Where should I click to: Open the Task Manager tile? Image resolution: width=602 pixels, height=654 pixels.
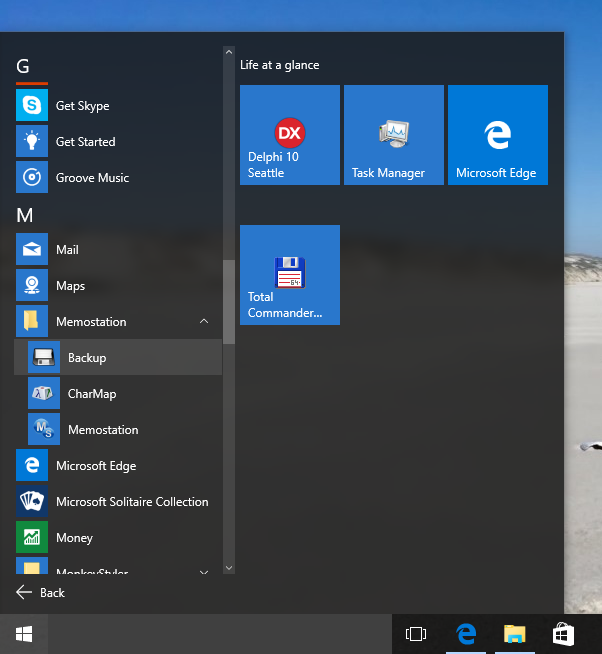click(394, 135)
